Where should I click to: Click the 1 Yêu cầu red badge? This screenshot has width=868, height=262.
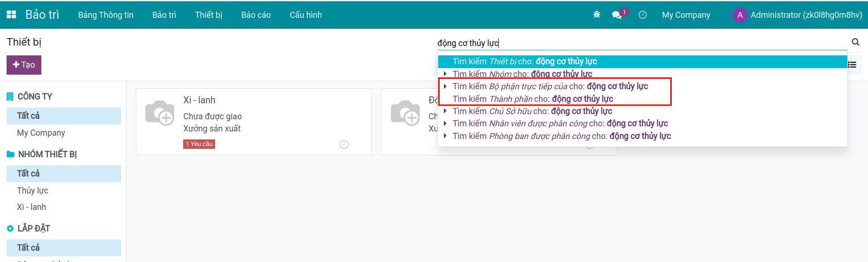(199, 144)
